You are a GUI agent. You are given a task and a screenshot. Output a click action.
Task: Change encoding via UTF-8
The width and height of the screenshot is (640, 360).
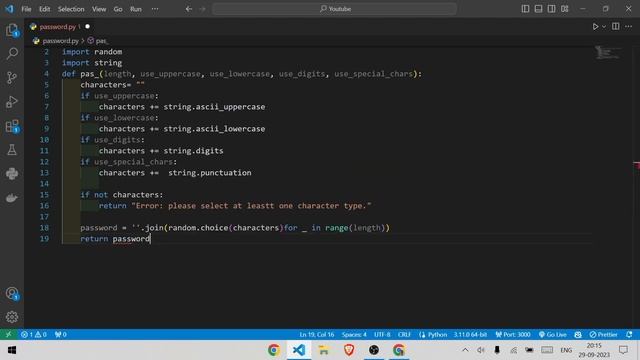click(382, 334)
